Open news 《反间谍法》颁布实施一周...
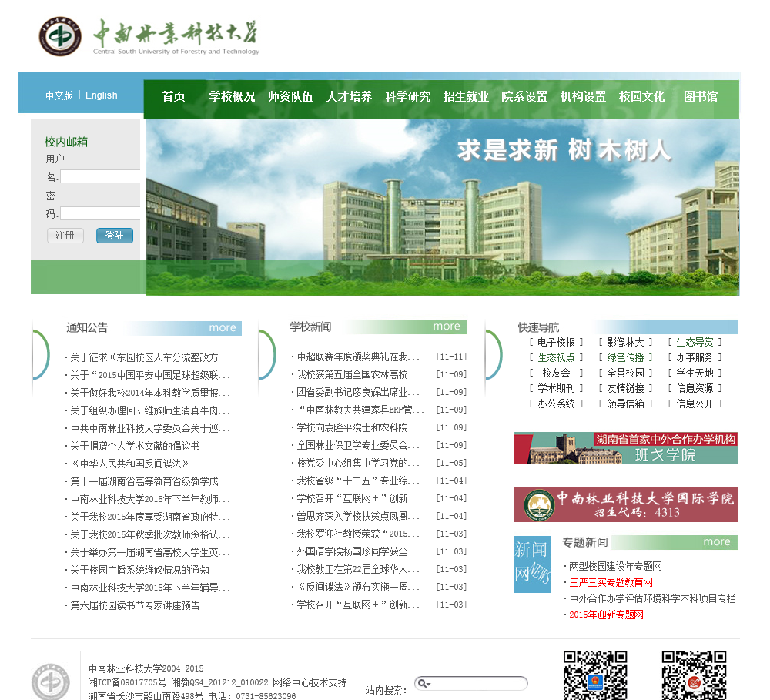 358,587
